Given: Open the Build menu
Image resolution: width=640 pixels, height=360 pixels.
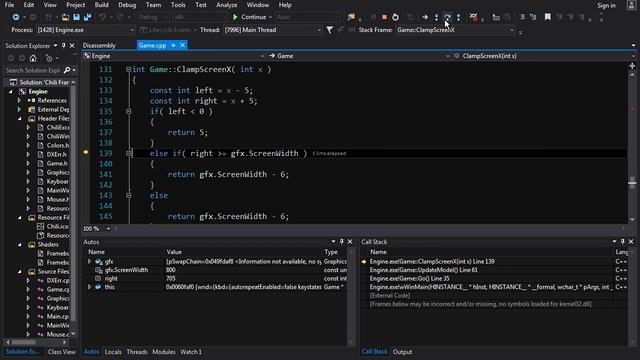Looking at the screenshot, I should (102, 5).
